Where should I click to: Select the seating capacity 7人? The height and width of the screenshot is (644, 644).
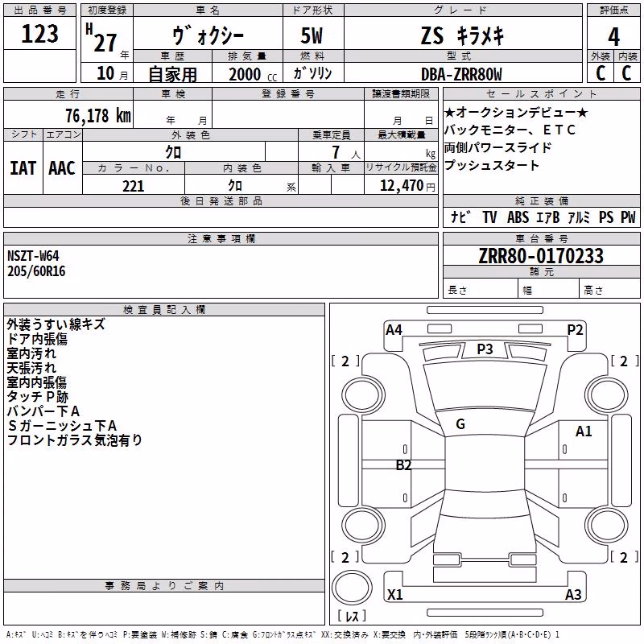click(x=346, y=152)
